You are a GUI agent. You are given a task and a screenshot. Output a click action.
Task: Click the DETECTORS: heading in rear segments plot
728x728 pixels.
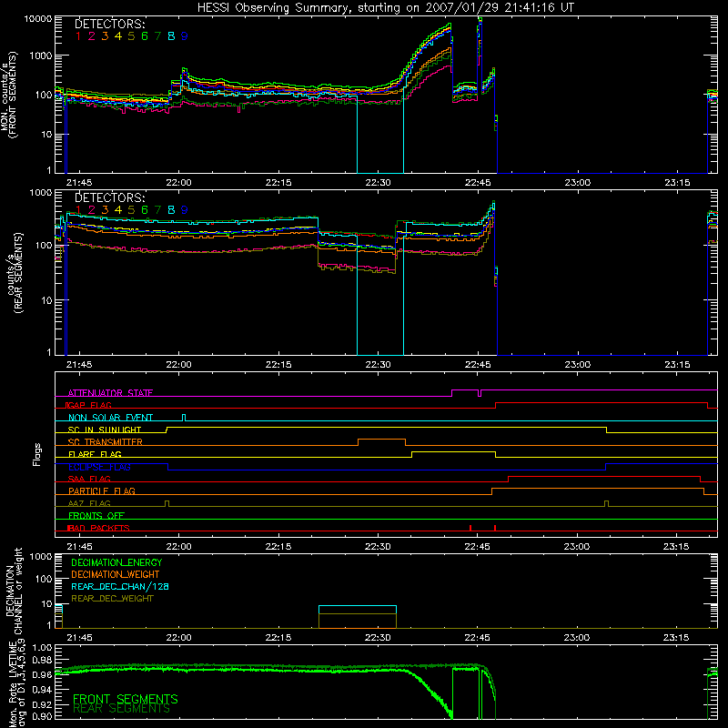tap(110, 197)
